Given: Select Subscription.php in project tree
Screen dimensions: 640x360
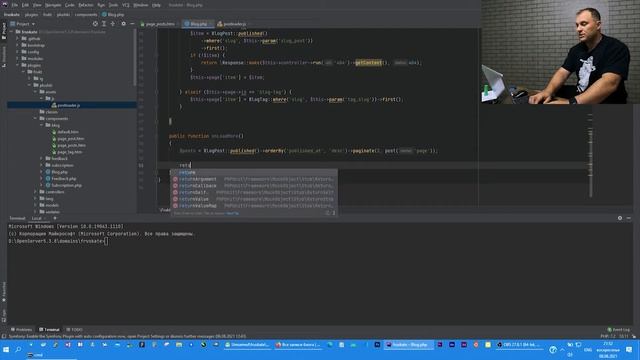Looking at the screenshot, I should [x=67, y=185].
